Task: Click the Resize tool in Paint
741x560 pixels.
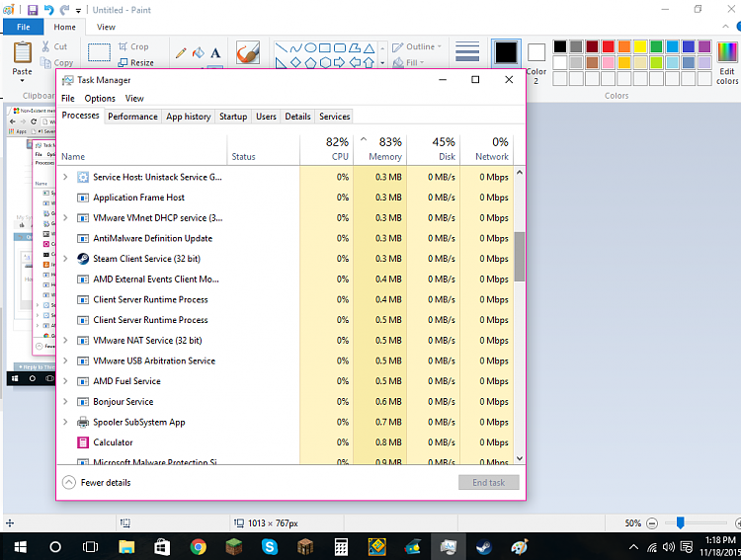Action: 135,62
